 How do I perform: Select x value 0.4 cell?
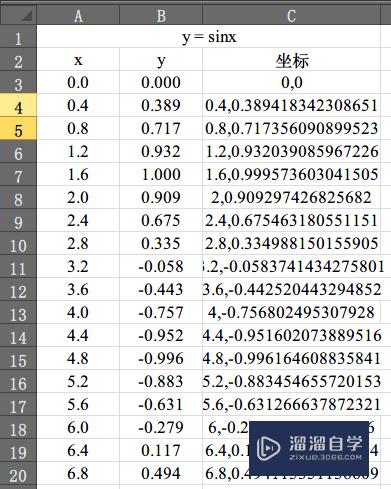[78, 105]
